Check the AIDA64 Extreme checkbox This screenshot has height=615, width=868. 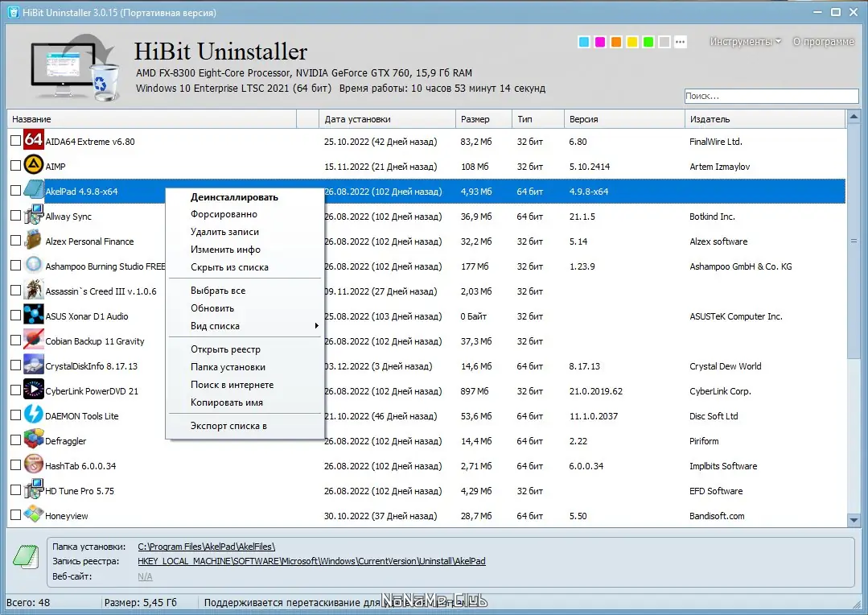point(15,141)
